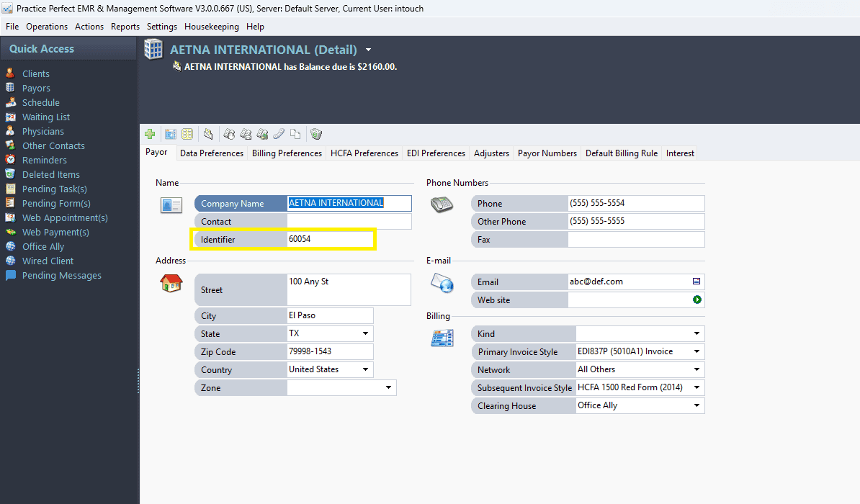
Task: Click the telephone icon in Phone Numbers section
Action: pyautogui.click(x=442, y=204)
